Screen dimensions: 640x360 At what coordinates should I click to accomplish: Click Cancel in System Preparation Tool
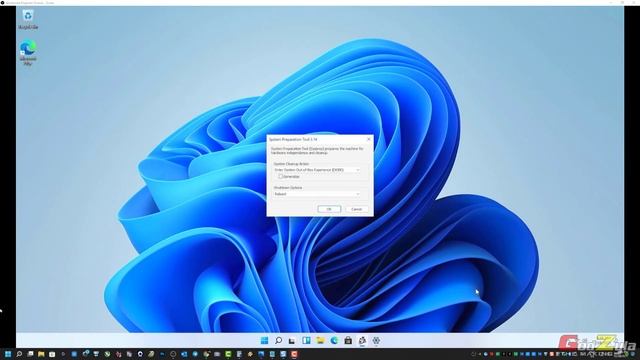(x=356, y=209)
